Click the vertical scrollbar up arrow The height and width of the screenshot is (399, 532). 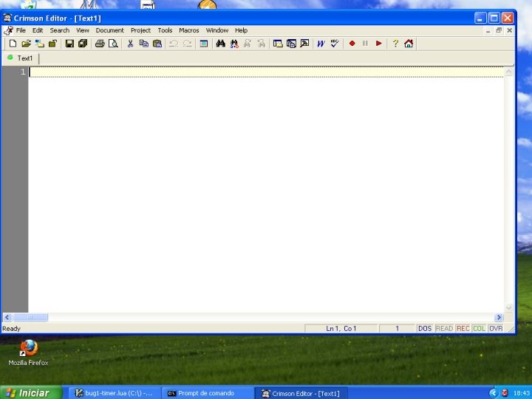coord(508,72)
